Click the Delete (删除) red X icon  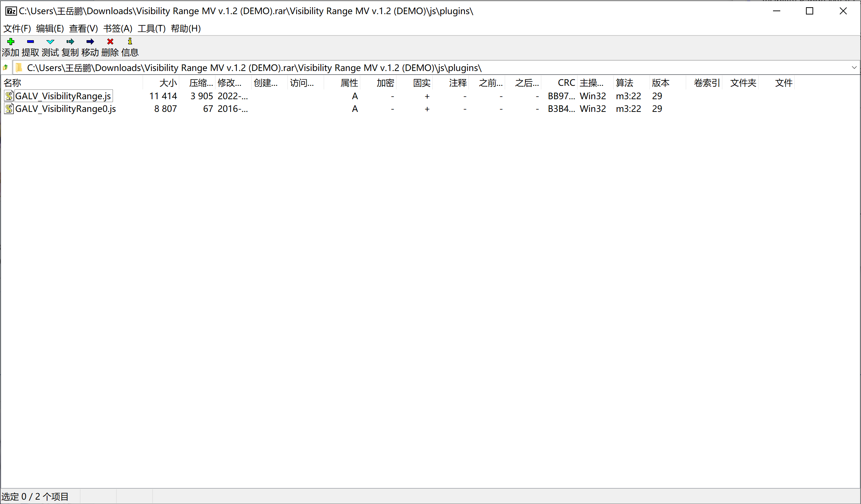110,41
